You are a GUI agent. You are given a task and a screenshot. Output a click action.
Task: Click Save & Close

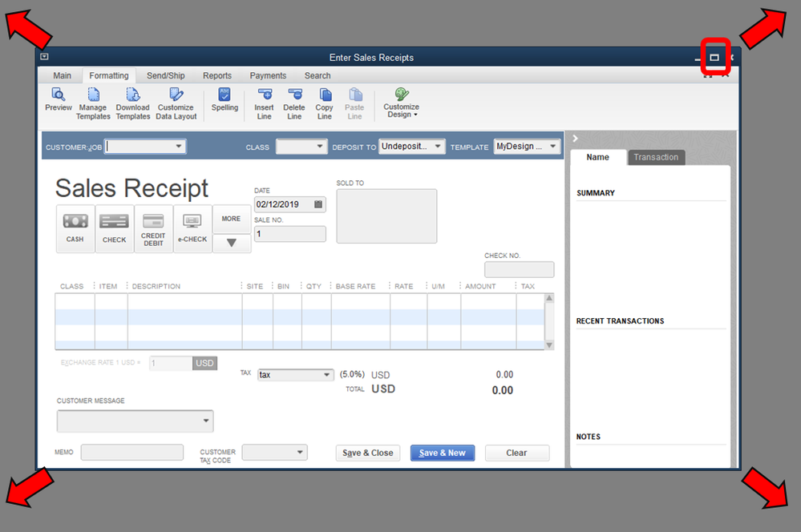[x=368, y=453]
